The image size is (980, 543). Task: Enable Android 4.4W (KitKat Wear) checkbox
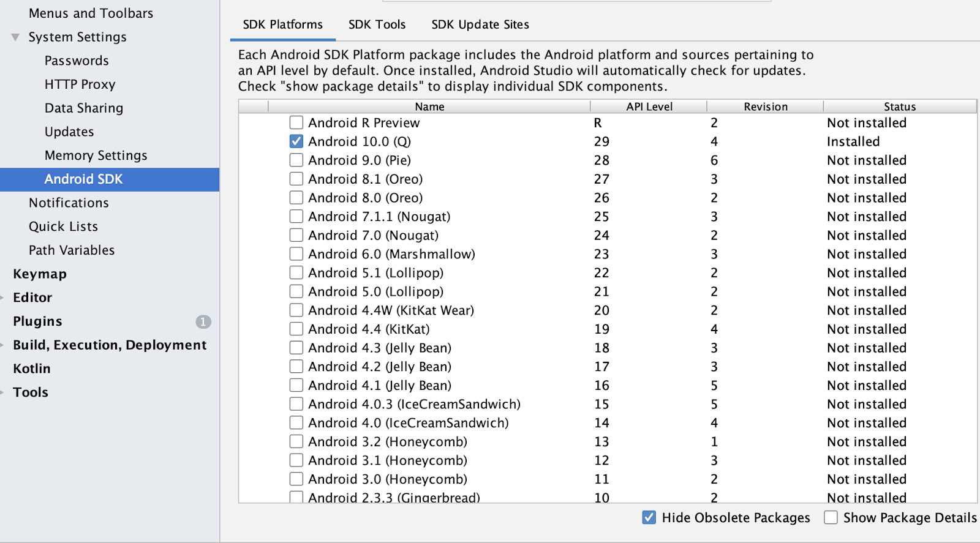coord(296,310)
